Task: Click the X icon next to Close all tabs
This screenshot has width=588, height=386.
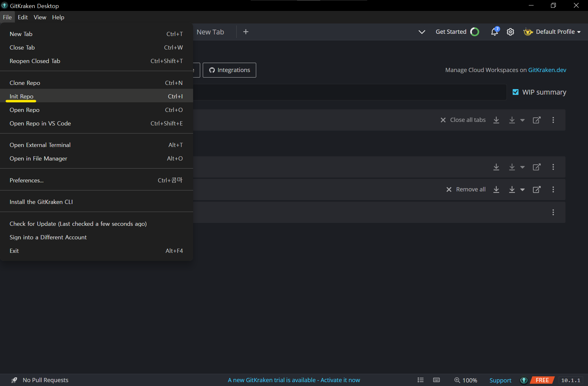Action: tap(443, 120)
